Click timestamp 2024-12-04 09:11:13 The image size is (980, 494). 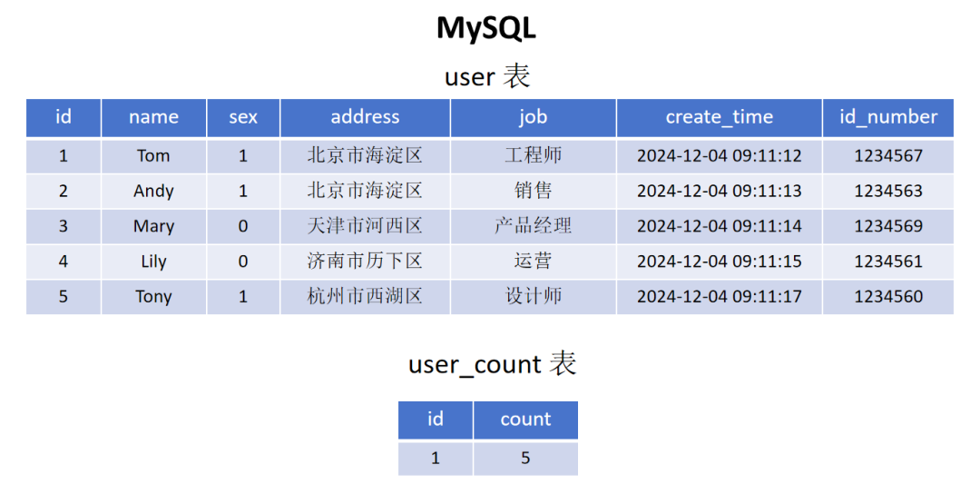[720, 191]
